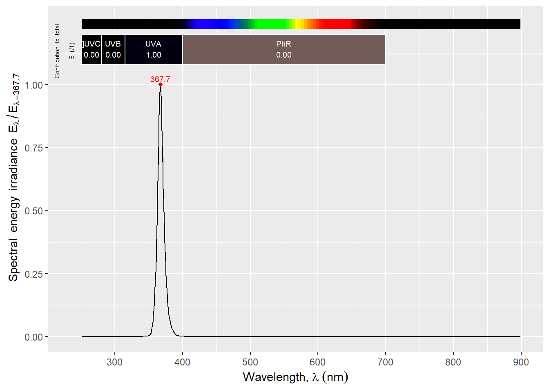Image resolution: width=549 pixels, height=392 pixels.
Task: Click the UVA band showing 1.00
Action: pyautogui.click(x=154, y=49)
